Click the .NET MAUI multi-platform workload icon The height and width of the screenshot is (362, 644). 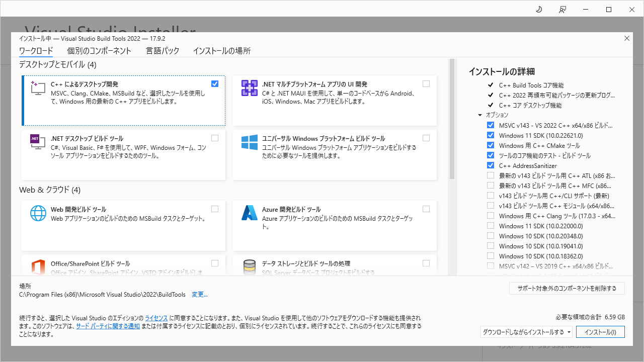click(250, 88)
